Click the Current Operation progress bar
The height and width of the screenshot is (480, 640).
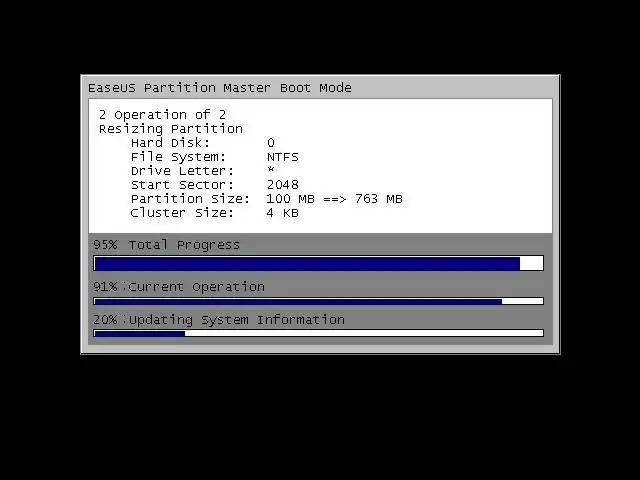(318, 301)
